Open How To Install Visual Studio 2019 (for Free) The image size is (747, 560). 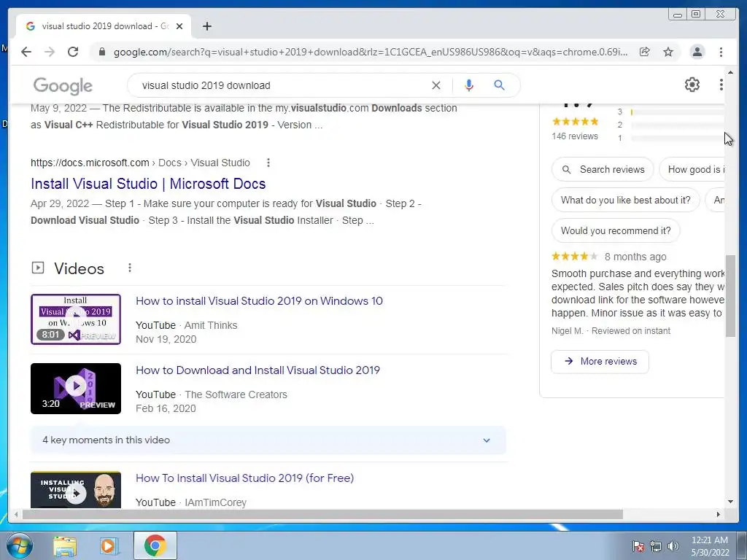coord(245,478)
